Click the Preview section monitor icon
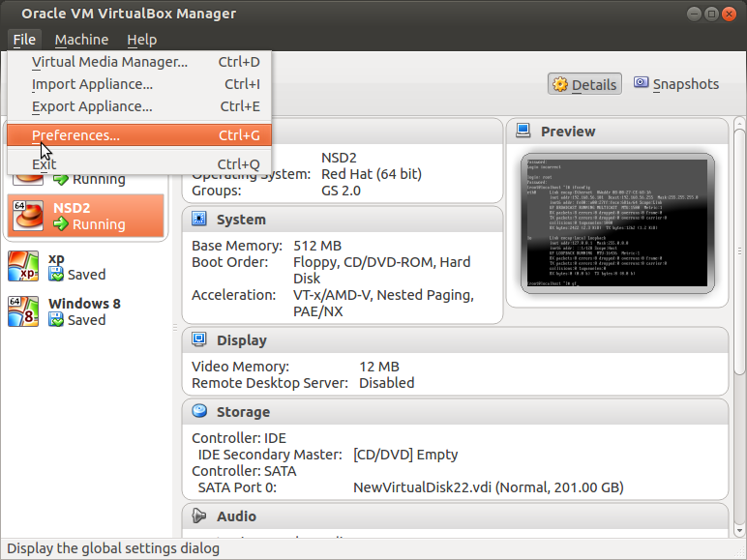Screen dimensions: 747x560 523,131
